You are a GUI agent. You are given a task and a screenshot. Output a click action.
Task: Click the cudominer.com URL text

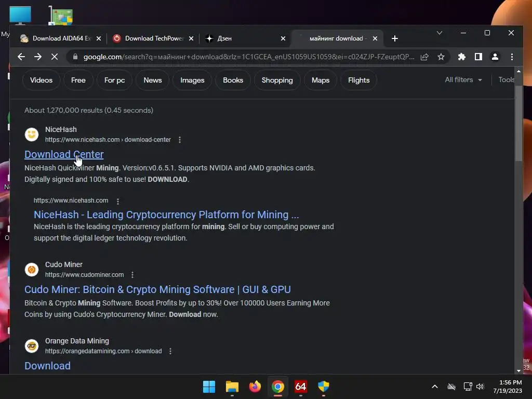coord(85,275)
